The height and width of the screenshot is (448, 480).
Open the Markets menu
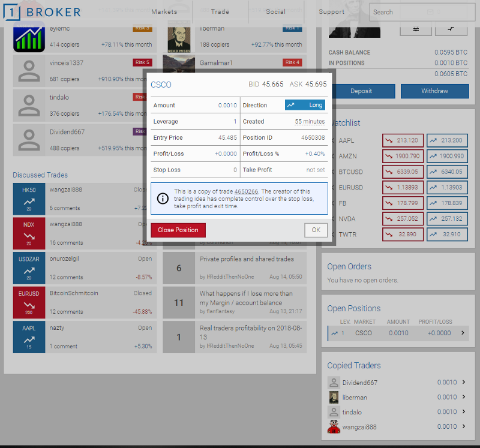click(x=164, y=11)
